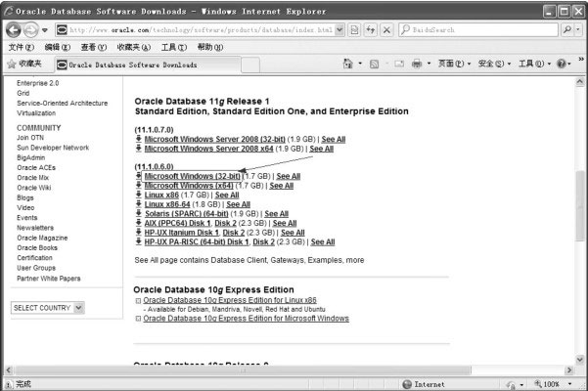Viewport: 588px width, 391px height.
Task: Open Solaris (SPARC) (64-bit) link
Action: point(186,213)
